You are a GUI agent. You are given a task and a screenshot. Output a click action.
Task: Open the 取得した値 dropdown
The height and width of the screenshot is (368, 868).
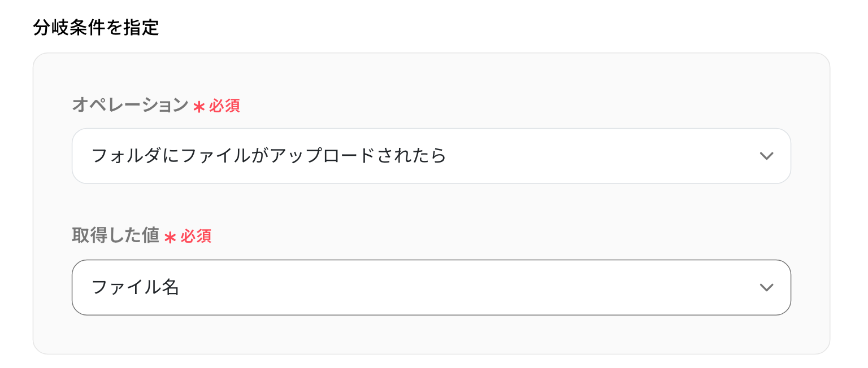[x=431, y=287]
